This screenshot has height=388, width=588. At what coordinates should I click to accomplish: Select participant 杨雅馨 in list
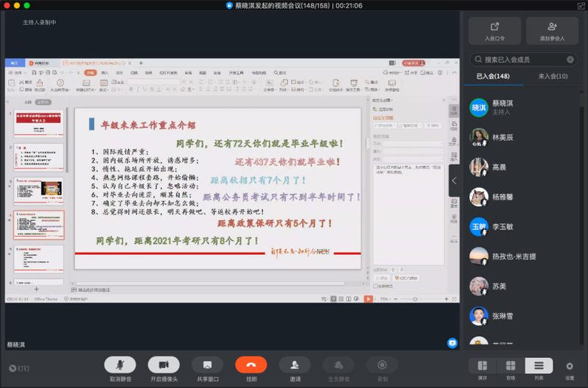click(x=523, y=197)
